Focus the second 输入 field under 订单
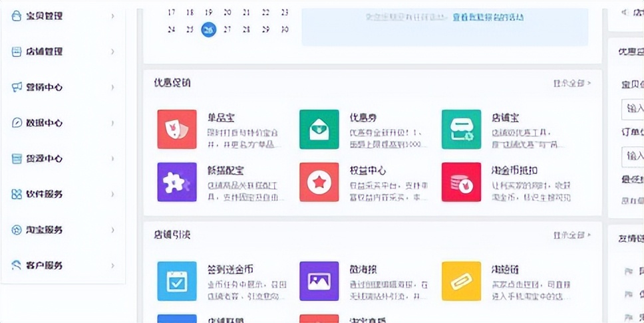Screen dimensions: 644x323 click(633, 156)
